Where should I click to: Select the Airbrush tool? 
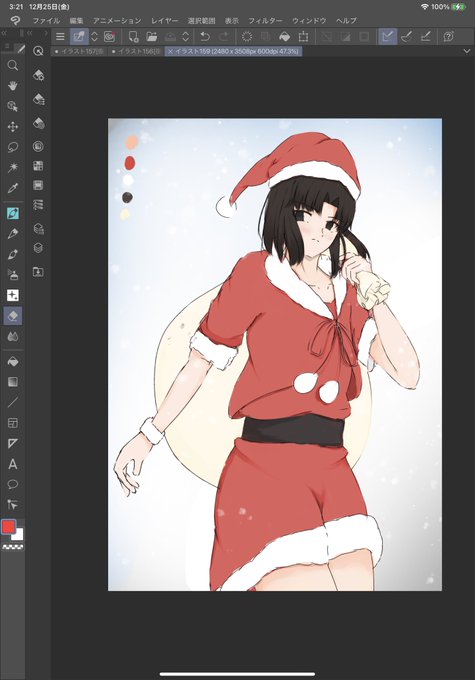pos(13,275)
